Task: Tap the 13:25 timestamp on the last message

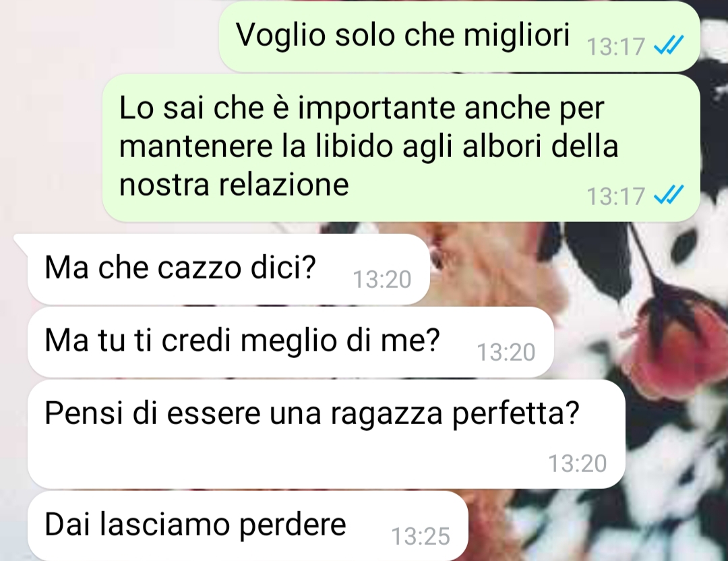Action: point(421,536)
